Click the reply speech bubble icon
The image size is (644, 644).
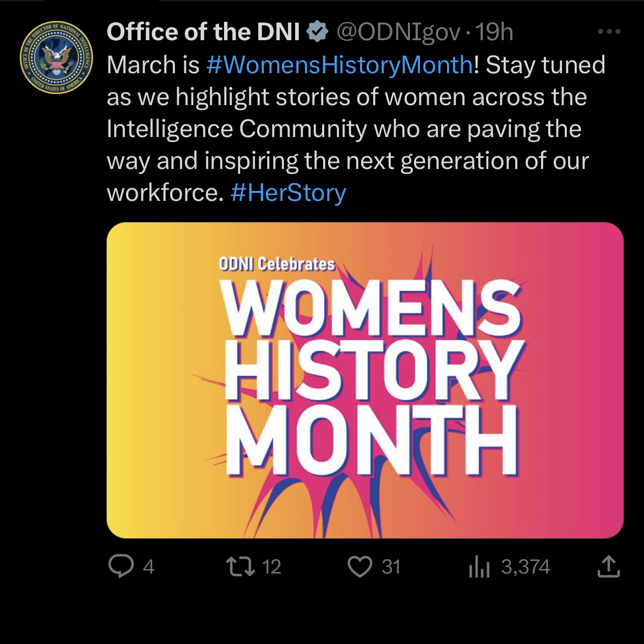(x=121, y=566)
